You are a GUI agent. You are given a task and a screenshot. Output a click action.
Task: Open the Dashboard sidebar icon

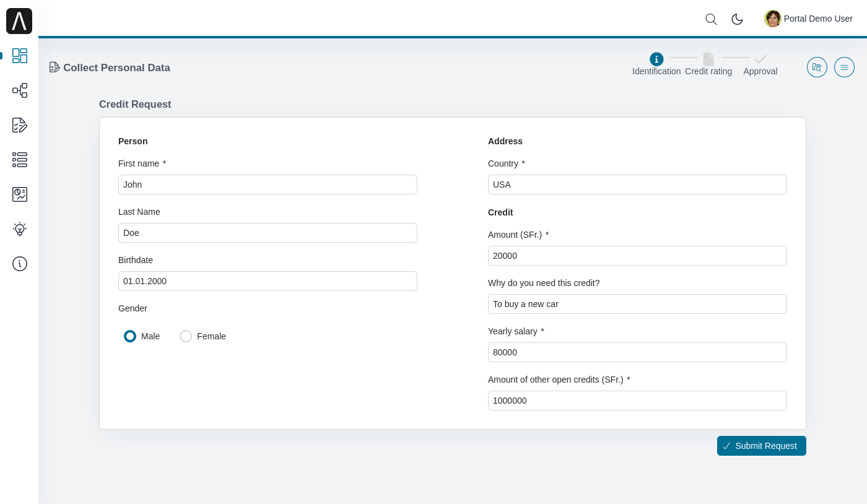click(20, 56)
